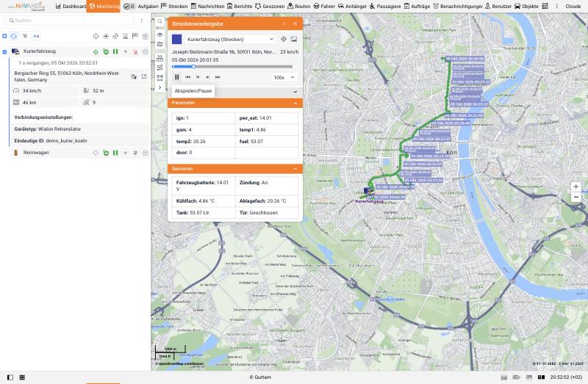Click the target icon next to Kurierfahrzeug track
Viewport: 588px width, 384px height.
coord(284,39)
